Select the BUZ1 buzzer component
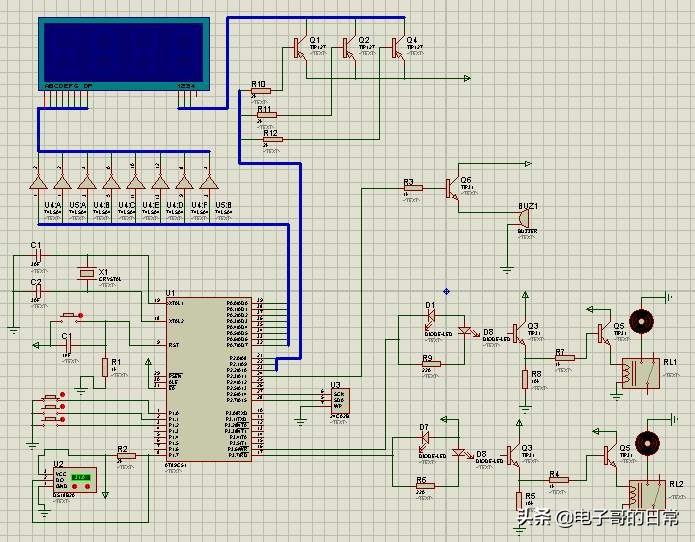695x542 pixels. (x=523, y=218)
